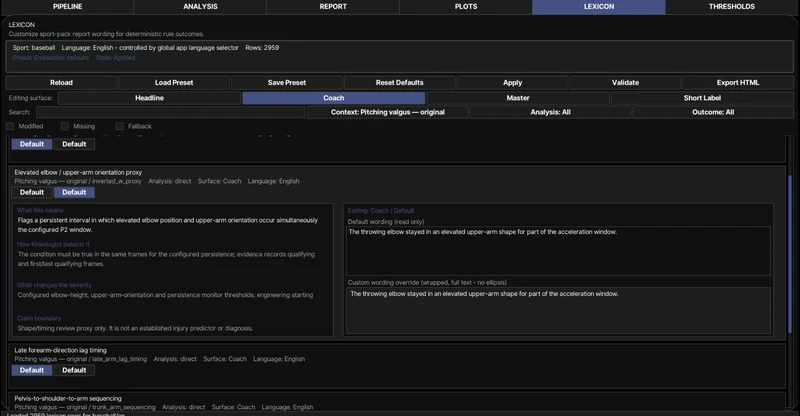Open the ANALYSIS tab
The image size is (800, 416).
coord(200,7)
